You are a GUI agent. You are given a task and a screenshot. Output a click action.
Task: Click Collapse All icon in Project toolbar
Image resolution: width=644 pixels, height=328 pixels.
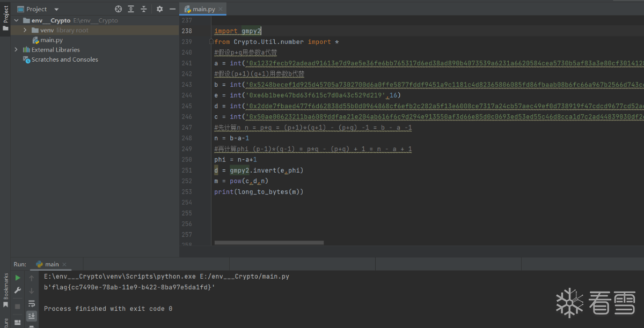tap(144, 9)
